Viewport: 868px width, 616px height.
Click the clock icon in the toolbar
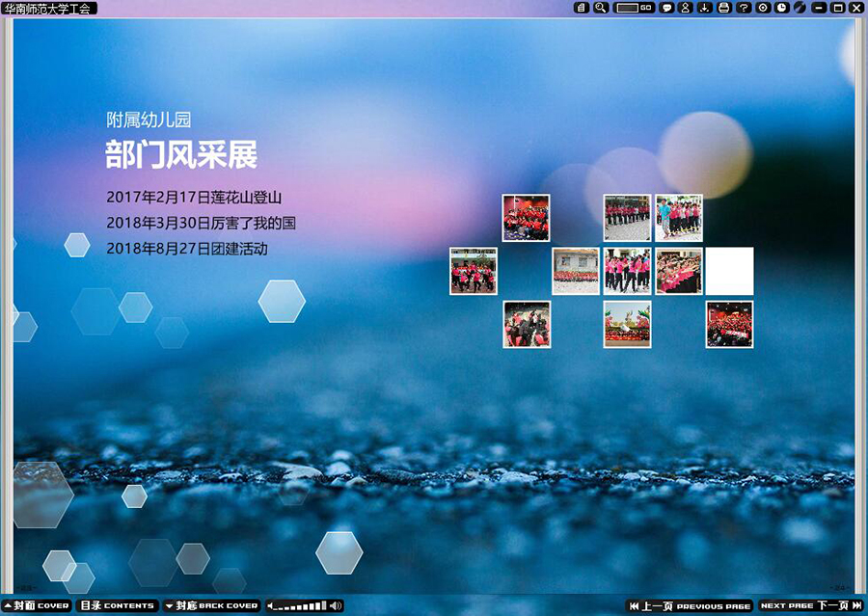781,8
